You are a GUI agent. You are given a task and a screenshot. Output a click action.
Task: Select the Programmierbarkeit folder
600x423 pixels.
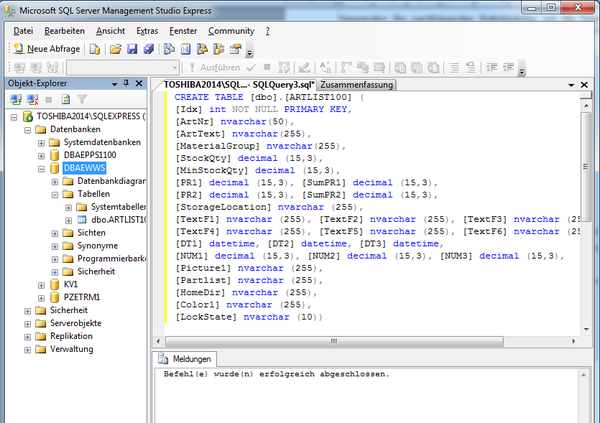coord(111,259)
